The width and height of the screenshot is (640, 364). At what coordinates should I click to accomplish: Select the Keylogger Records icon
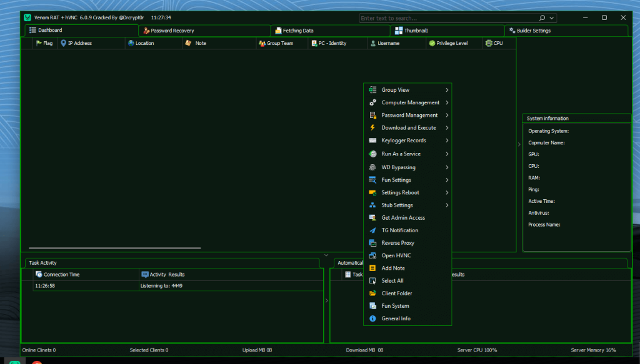click(x=374, y=140)
